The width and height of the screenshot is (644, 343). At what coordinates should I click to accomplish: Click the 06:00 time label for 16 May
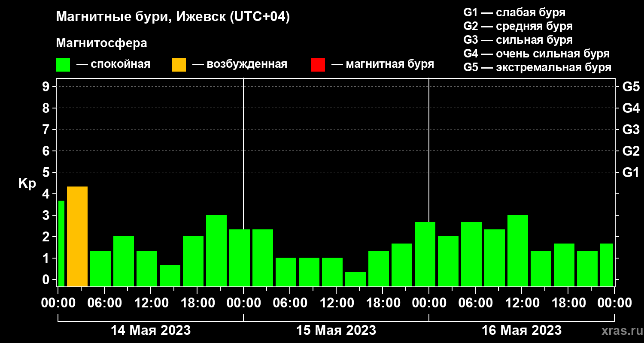coord(475,303)
